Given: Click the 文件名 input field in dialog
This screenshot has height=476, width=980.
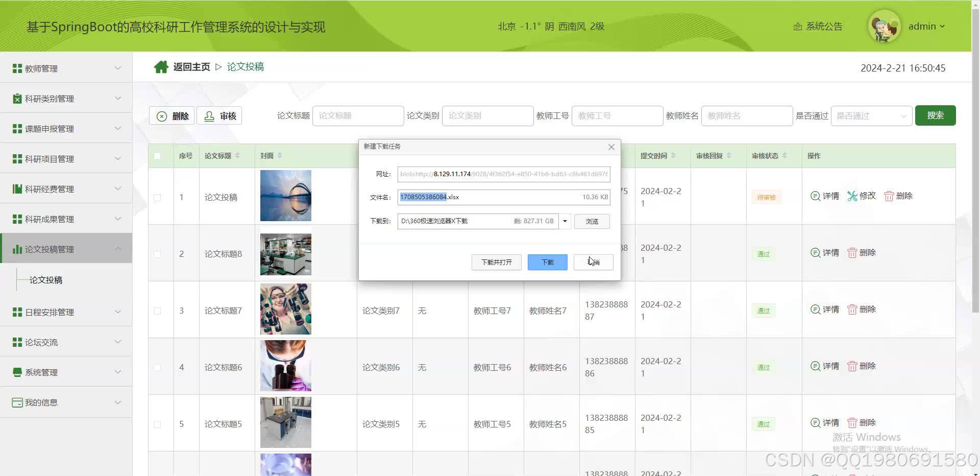Looking at the screenshot, I should click(x=504, y=197).
